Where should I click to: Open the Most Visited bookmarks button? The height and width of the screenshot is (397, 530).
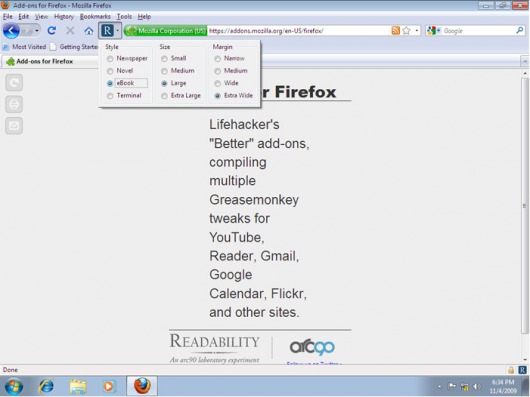(x=24, y=47)
